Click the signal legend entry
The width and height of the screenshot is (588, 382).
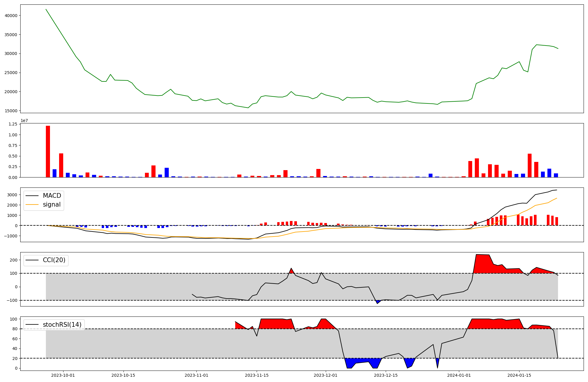[x=51, y=205]
